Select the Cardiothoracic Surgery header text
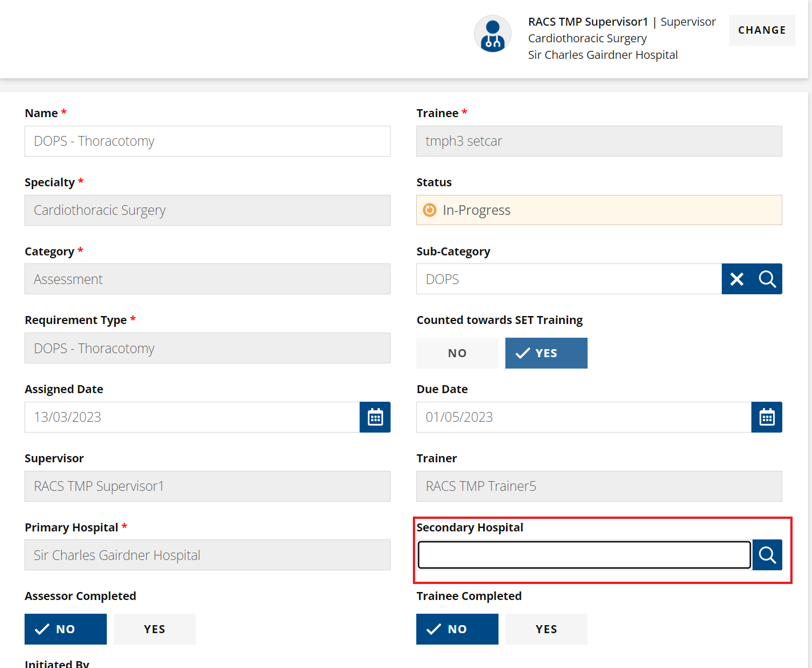The image size is (812, 668). 587,38
